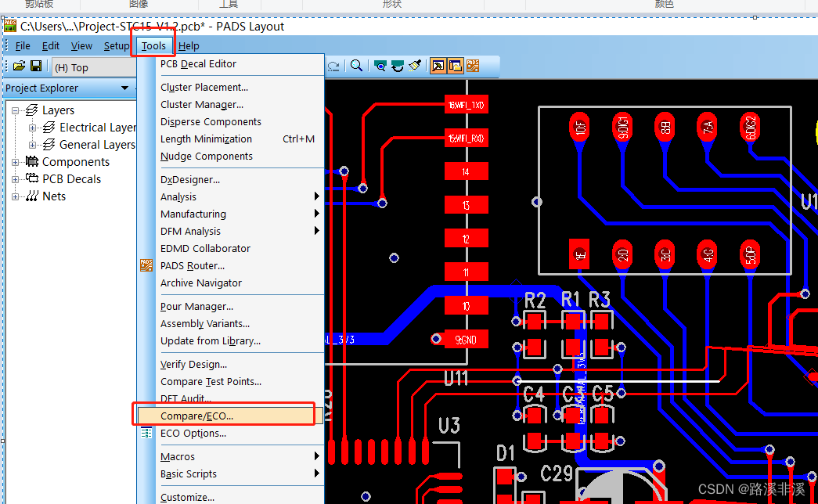Screen dimensions: 818x504
Task: Toggle the Design toolbar icon
Action: [456, 67]
